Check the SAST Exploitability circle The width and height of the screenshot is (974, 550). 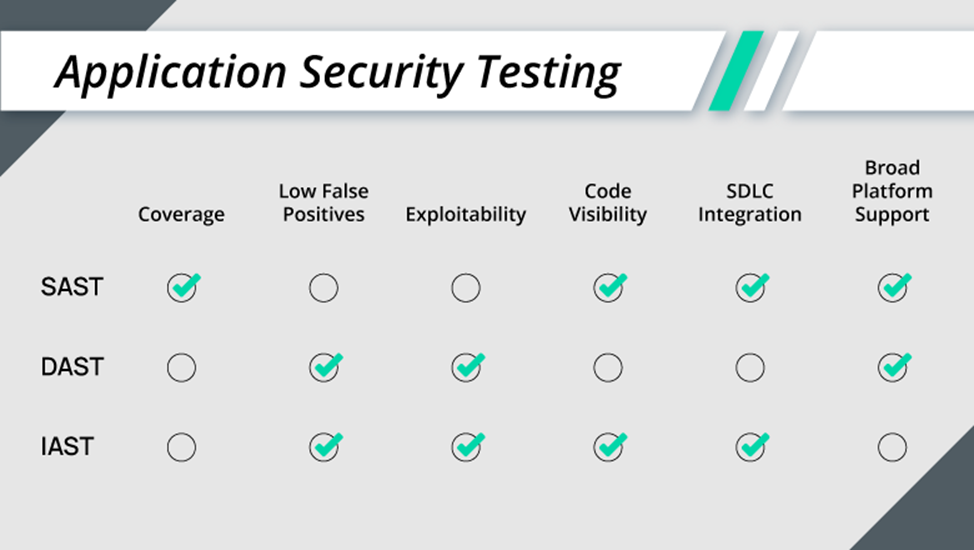tap(465, 289)
